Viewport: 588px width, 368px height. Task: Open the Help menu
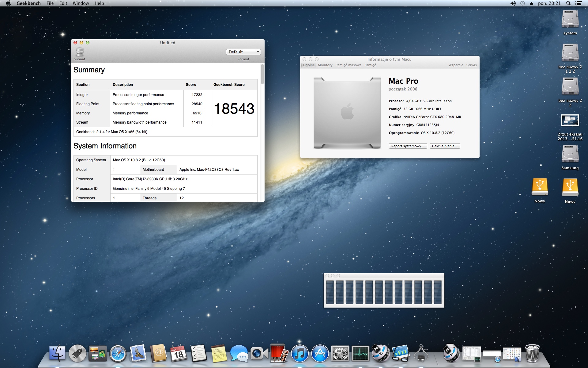[x=99, y=3]
